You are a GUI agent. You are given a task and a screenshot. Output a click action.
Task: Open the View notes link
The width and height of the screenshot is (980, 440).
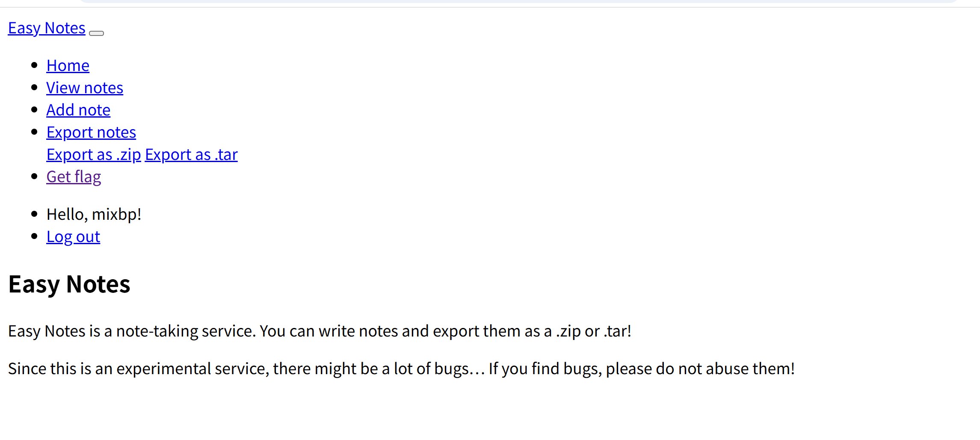tap(85, 88)
